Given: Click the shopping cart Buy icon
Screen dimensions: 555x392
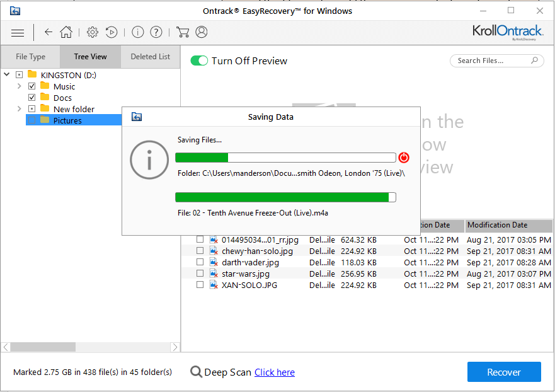Looking at the screenshot, I should click(x=183, y=32).
